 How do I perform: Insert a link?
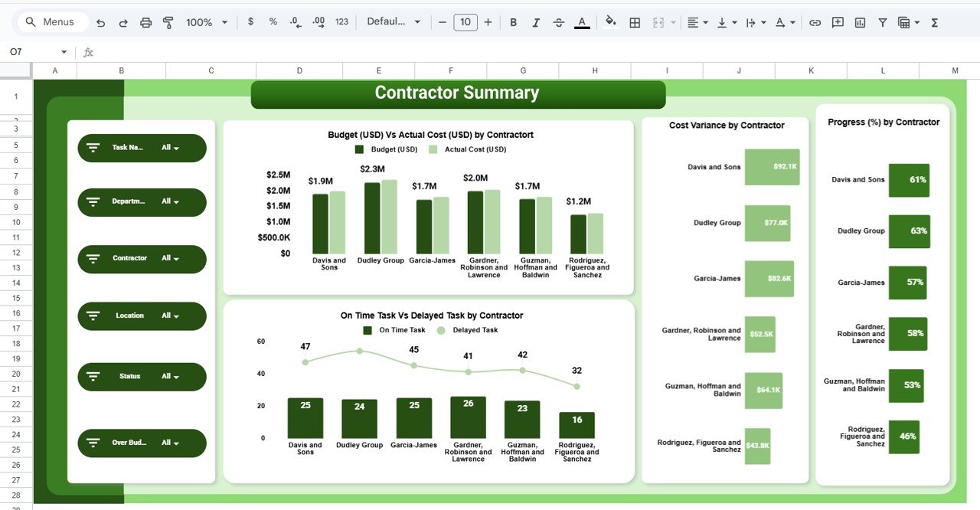pos(815,22)
